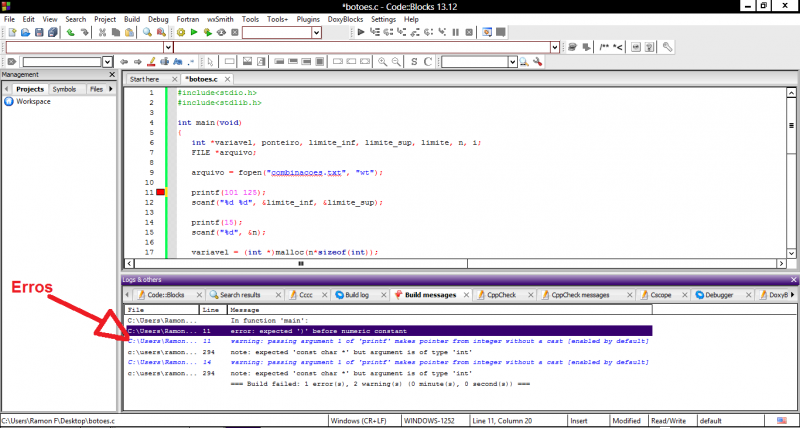The width and height of the screenshot is (800, 428).
Task: Switch to the Start here tab
Action: point(144,79)
